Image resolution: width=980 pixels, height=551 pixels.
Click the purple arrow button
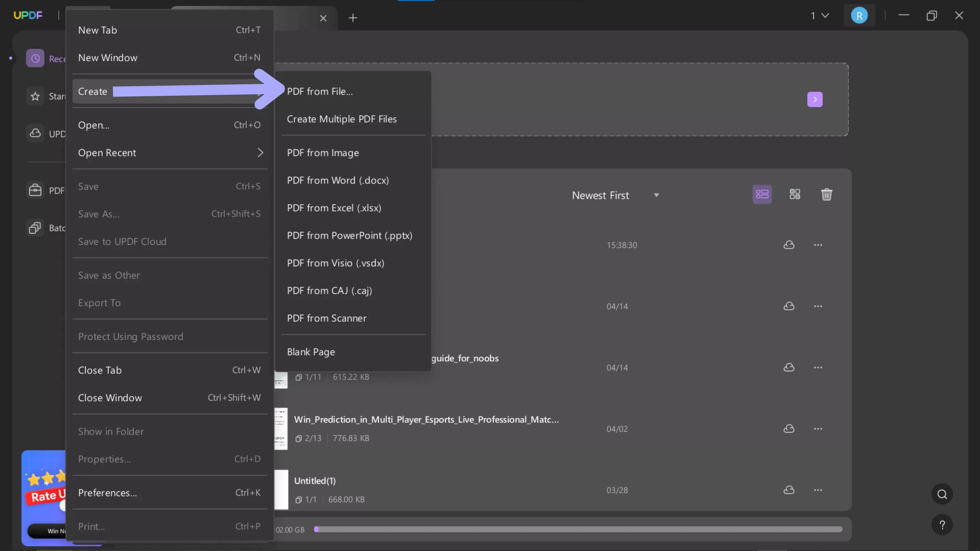click(815, 99)
